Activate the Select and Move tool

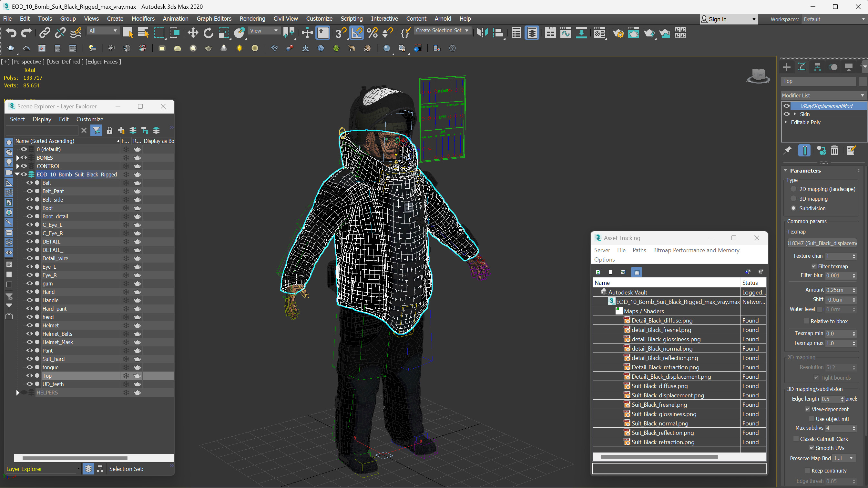(x=193, y=33)
